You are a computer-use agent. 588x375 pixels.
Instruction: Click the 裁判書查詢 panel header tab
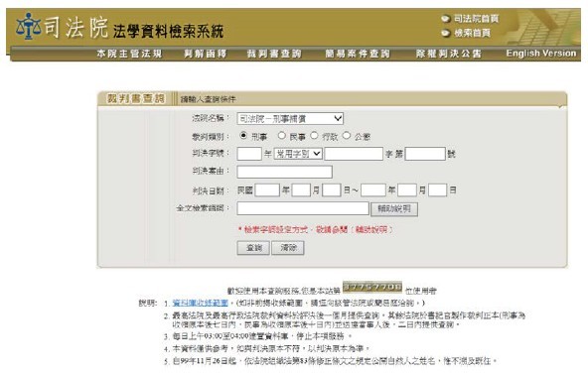pos(136,99)
